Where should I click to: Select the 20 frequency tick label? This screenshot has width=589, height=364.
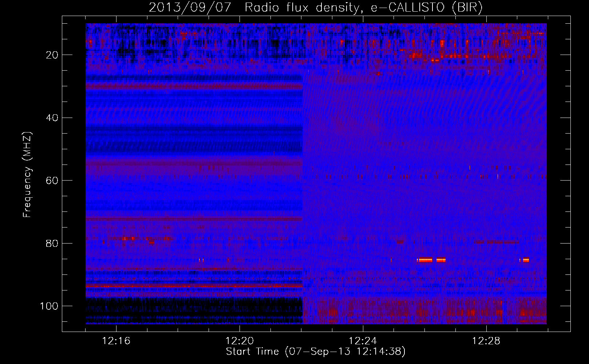tap(52, 55)
